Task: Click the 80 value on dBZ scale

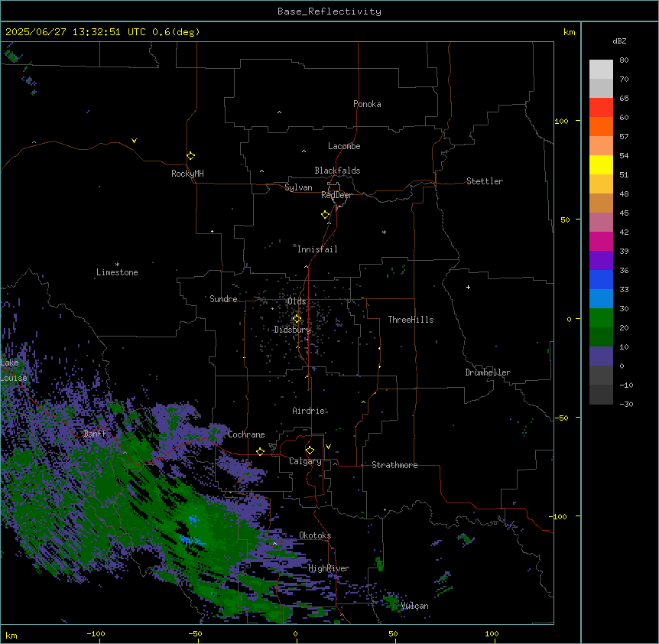Action: coord(624,60)
